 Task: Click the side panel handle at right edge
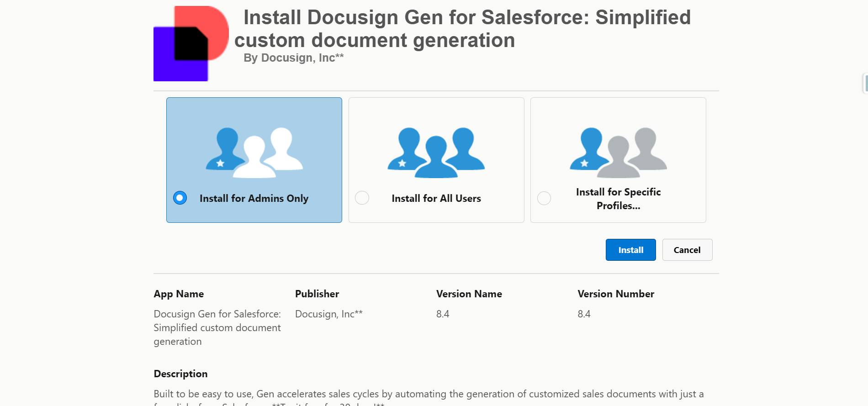[x=865, y=83]
